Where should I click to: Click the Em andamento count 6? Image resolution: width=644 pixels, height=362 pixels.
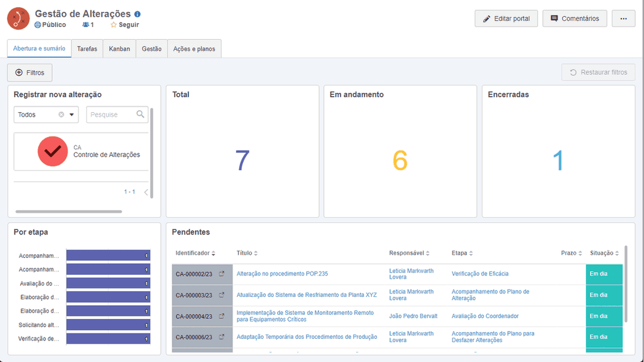click(x=400, y=160)
